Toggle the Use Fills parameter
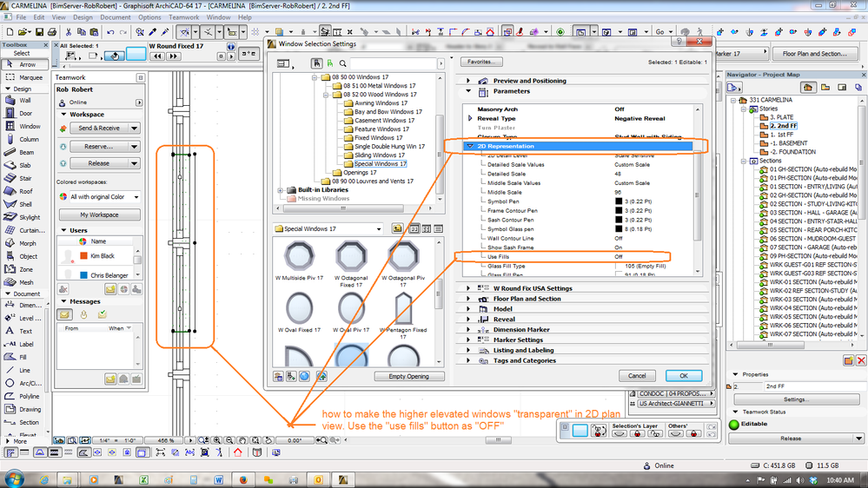This screenshot has width=868, height=488. click(619, 257)
